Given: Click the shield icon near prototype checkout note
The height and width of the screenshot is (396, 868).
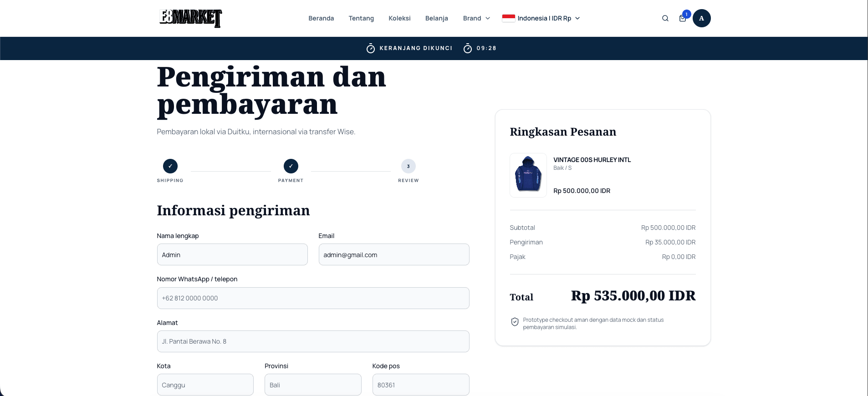Looking at the screenshot, I should coord(515,322).
